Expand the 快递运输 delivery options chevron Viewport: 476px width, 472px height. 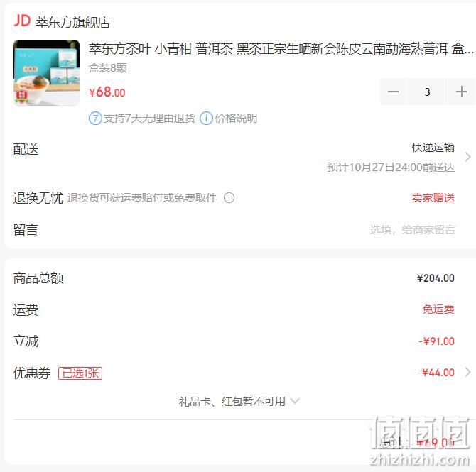(467, 157)
